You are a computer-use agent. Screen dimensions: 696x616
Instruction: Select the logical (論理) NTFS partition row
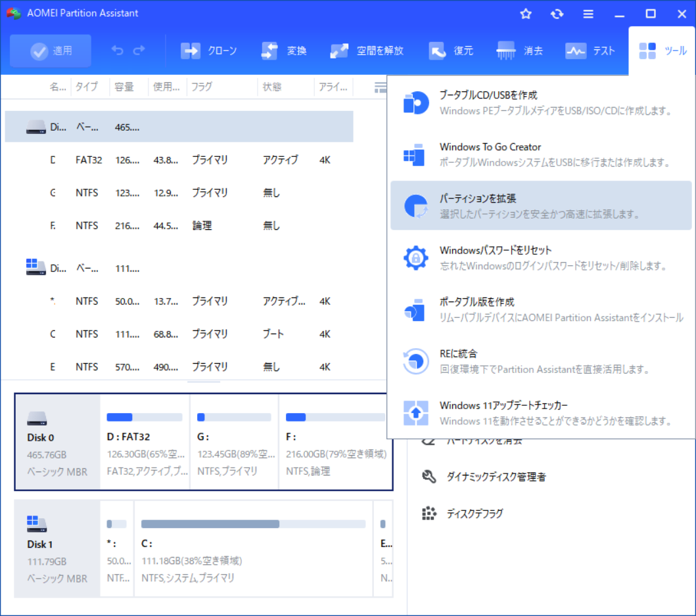pos(179,225)
